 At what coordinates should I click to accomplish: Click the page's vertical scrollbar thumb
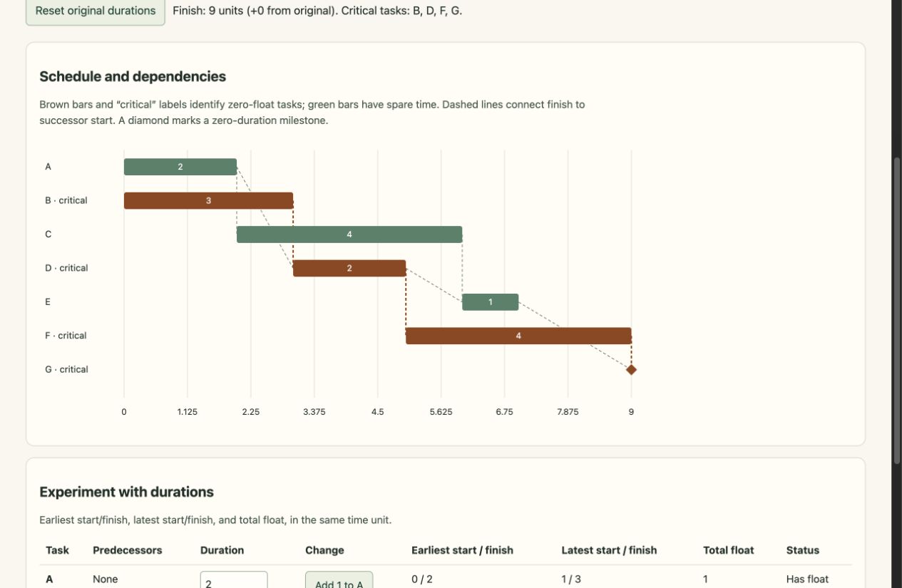click(x=897, y=310)
